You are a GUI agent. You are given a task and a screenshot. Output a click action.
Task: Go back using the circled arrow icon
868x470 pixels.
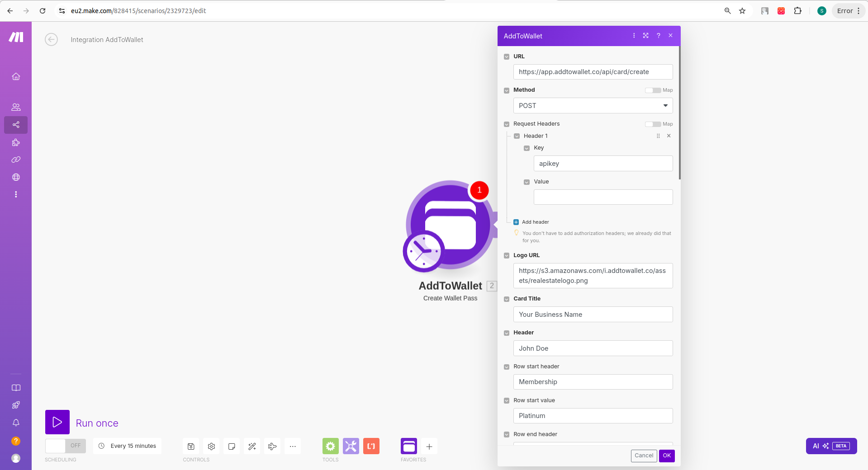52,40
